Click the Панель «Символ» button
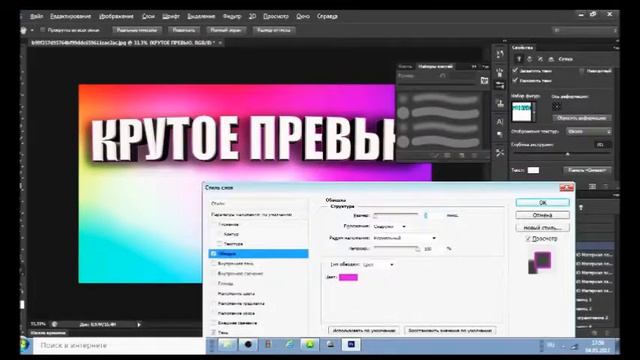Viewport: 640px width, 360px height. click(587, 170)
